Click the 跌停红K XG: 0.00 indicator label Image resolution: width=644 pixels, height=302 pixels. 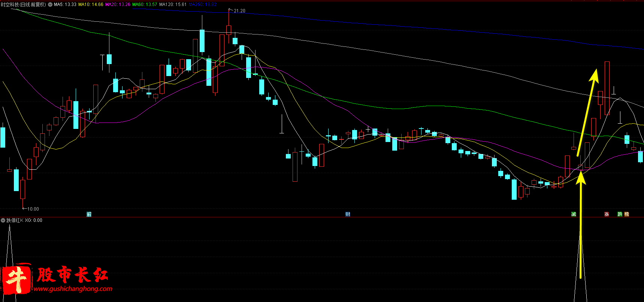[x=24, y=220]
